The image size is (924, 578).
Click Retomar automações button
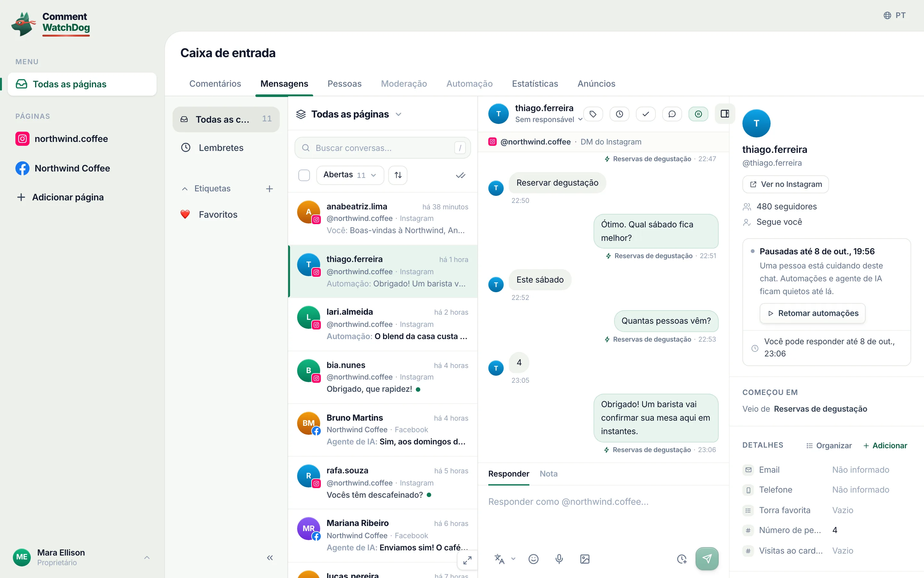812,313
